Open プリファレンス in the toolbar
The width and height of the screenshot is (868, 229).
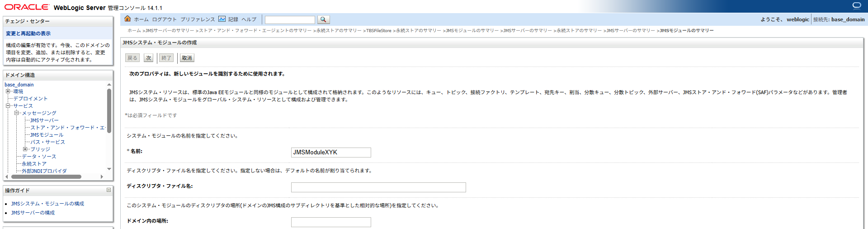[x=198, y=19]
